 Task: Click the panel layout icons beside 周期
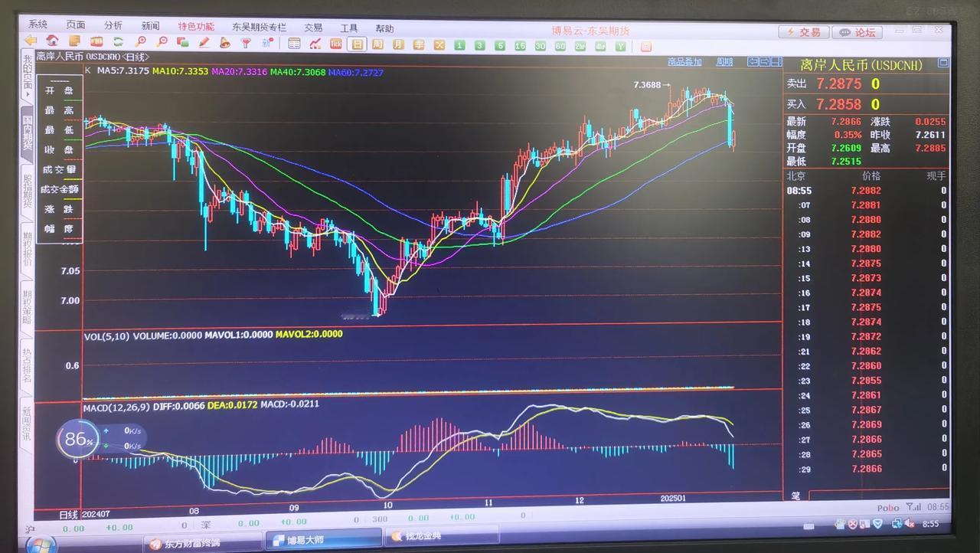(764, 62)
